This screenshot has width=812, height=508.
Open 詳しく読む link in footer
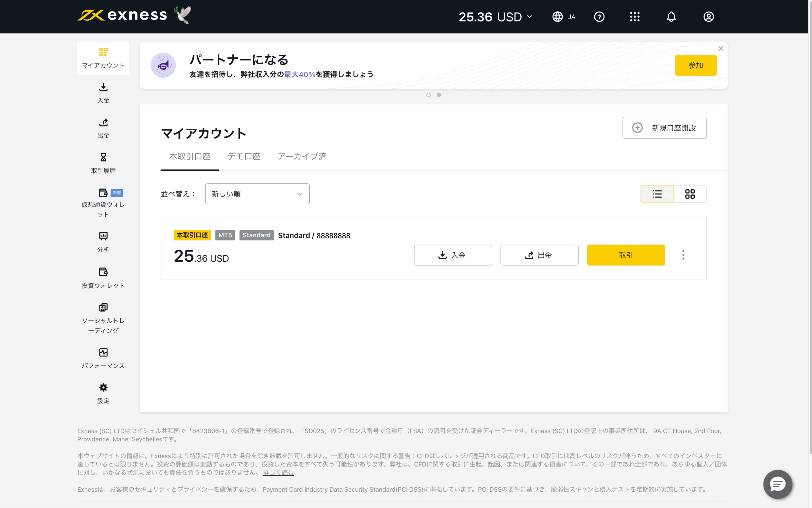click(x=278, y=472)
